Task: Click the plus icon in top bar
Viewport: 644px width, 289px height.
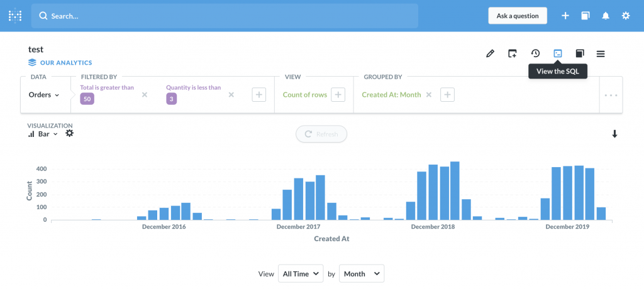Action: click(x=565, y=16)
